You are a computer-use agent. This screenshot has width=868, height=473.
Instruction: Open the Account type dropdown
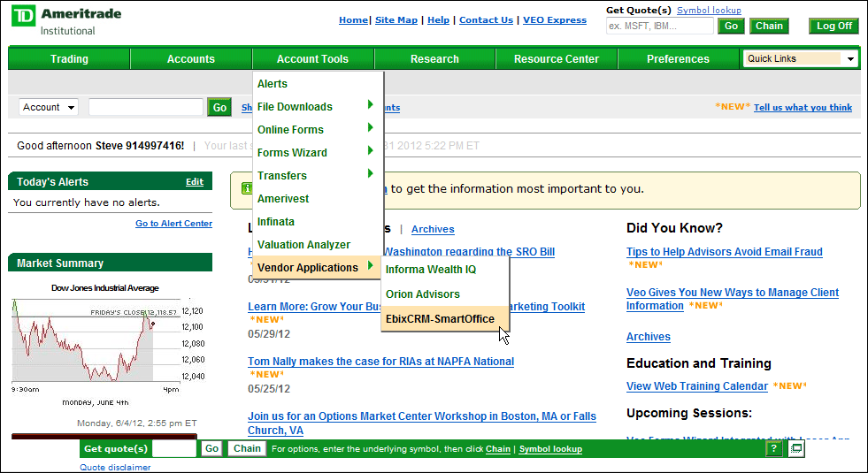[x=49, y=107]
